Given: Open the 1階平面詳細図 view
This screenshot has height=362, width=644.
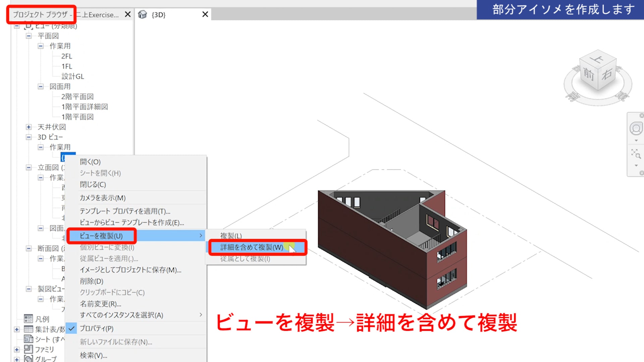Looking at the screenshot, I should click(x=85, y=107).
